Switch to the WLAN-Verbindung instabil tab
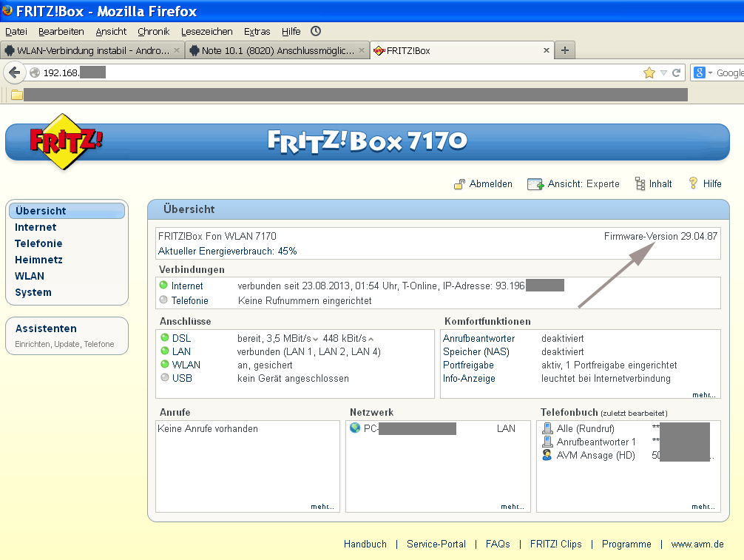The image size is (744, 560). tap(92, 50)
